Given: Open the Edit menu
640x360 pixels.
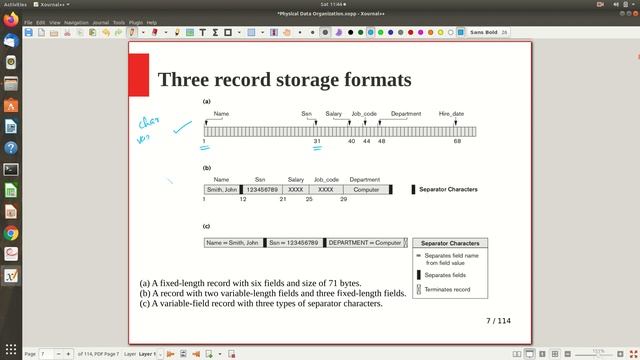Looking at the screenshot, I should tap(40, 22).
